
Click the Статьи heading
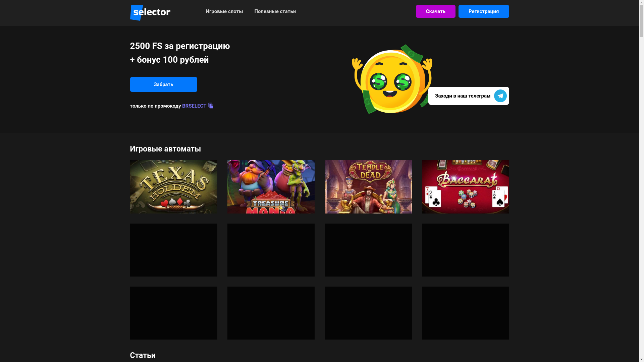pos(143,355)
